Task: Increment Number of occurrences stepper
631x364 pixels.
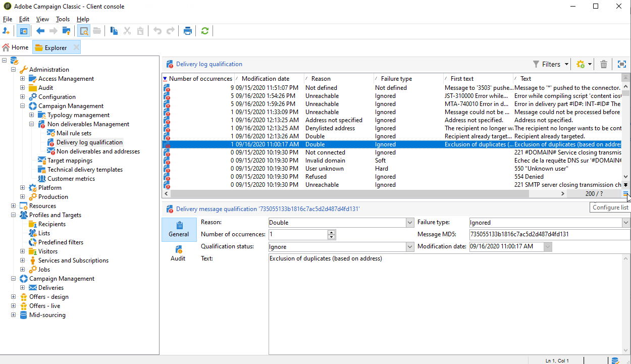Action: coord(332,232)
